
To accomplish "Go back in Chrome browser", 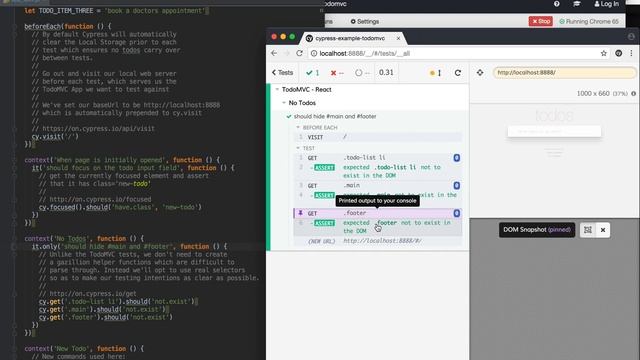I will 274,53.
